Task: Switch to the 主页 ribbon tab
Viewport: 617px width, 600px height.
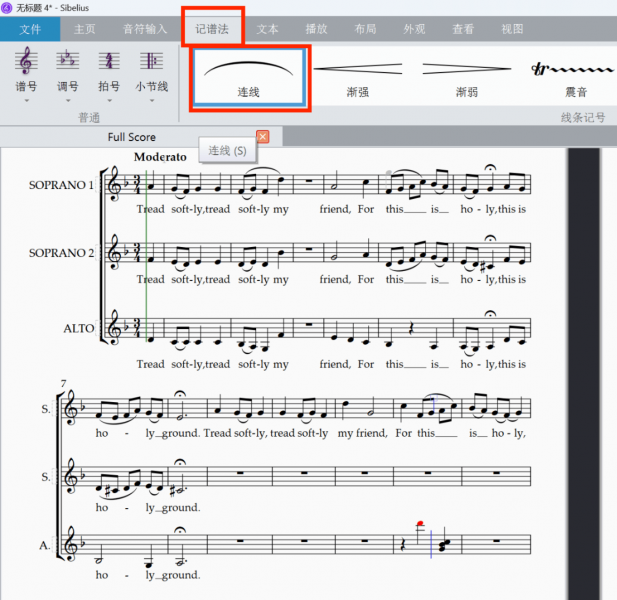Action: coord(85,29)
